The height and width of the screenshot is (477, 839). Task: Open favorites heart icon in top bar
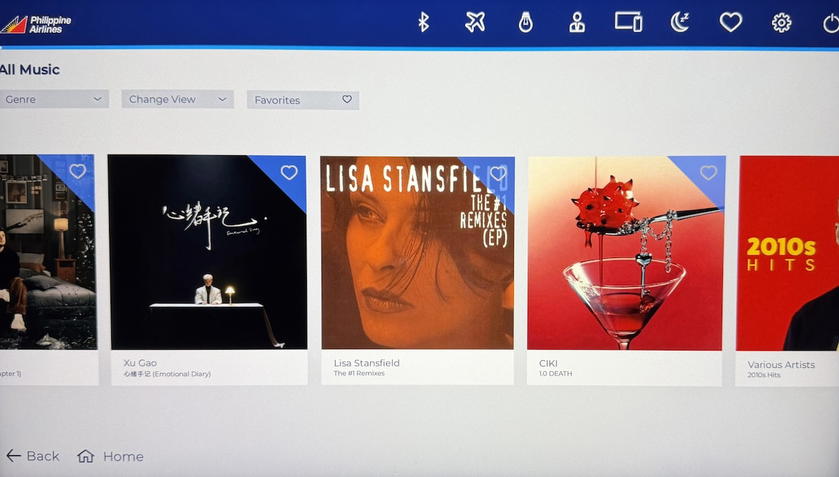point(730,22)
